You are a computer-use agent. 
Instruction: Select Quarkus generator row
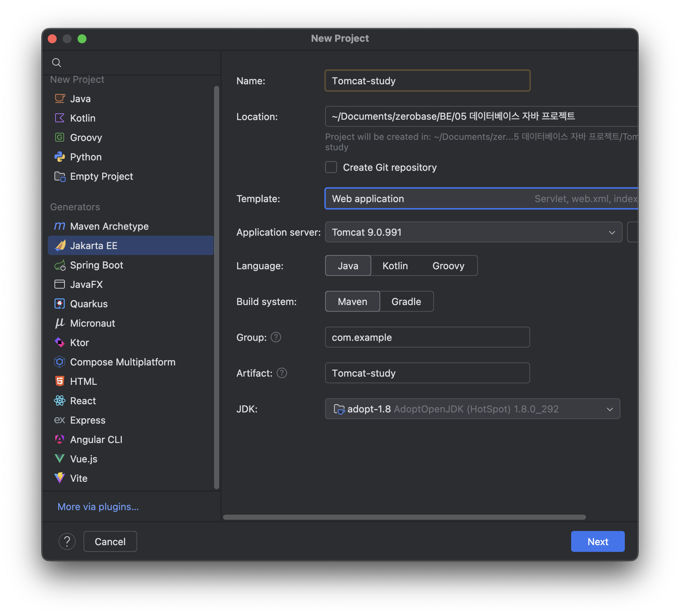(131, 304)
